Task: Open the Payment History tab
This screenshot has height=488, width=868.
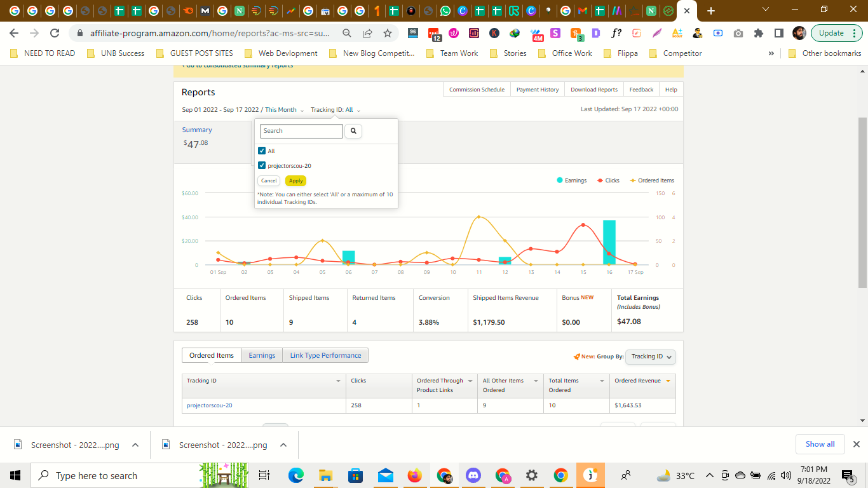Action: click(538, 90)
